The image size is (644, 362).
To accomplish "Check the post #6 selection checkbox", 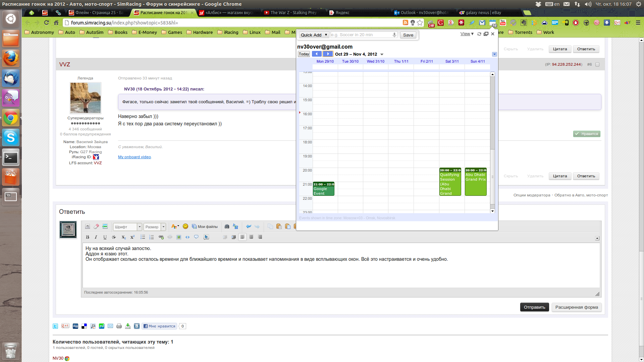I will tap(597, 64).
